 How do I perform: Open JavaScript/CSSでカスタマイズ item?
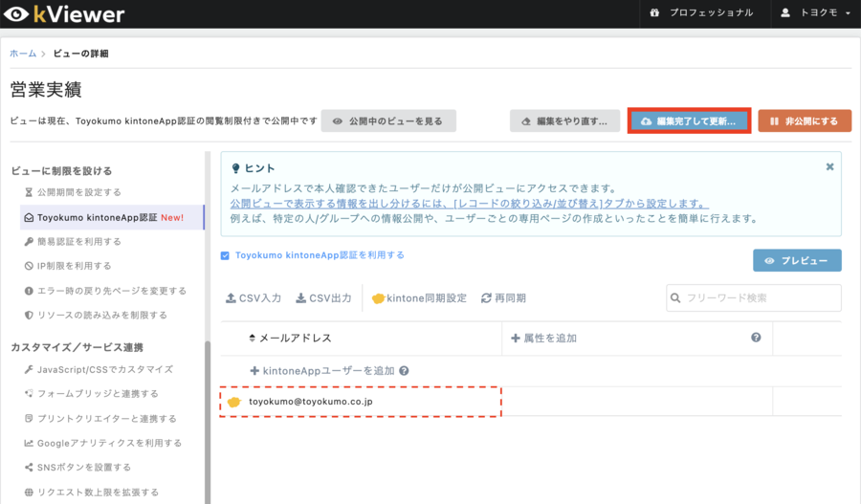[105, 369]
